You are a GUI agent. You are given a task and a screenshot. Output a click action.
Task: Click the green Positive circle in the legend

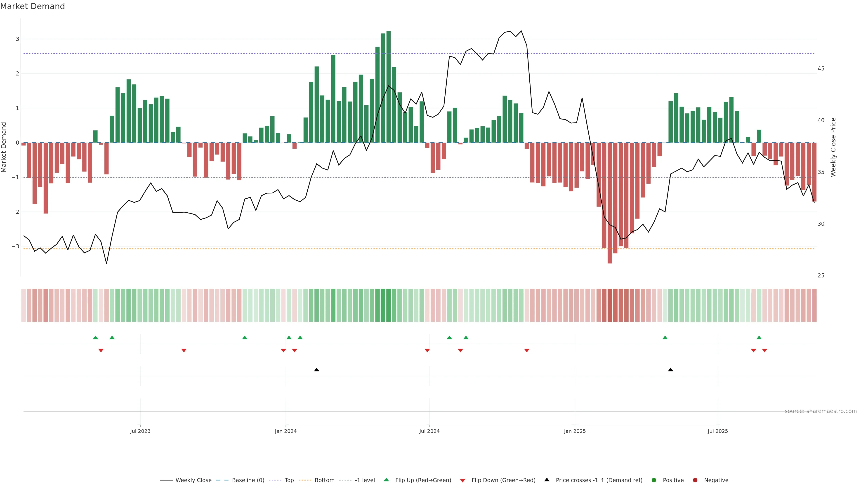[654, 480]
